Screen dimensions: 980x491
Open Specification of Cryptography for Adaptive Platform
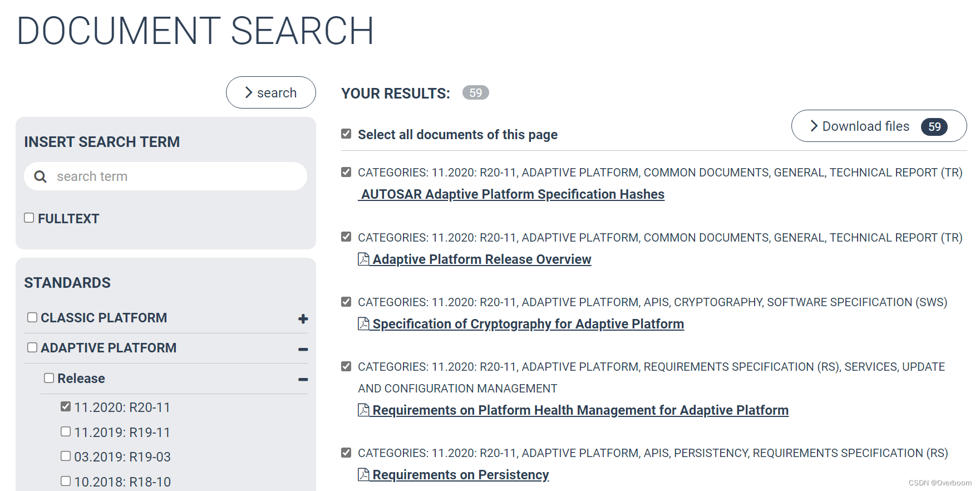pos(528,324)
